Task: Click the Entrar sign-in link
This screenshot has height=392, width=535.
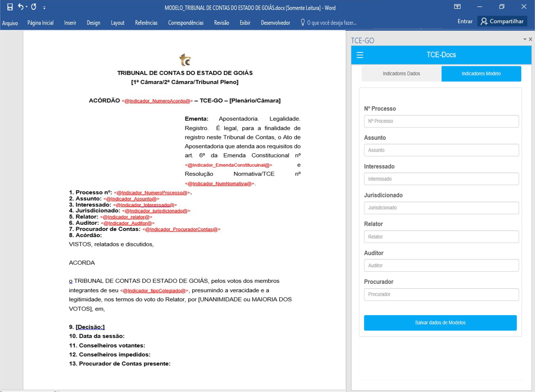Action: click(465, 21)
